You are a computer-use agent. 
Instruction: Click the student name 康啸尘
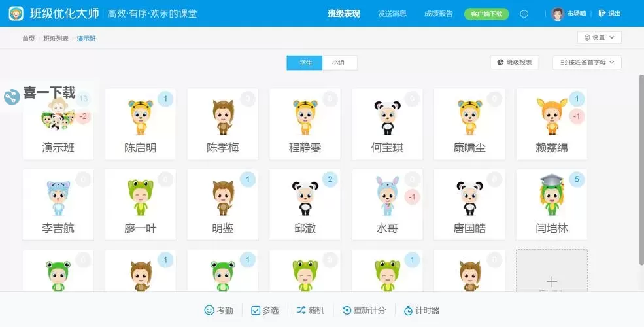coord(469,148)
